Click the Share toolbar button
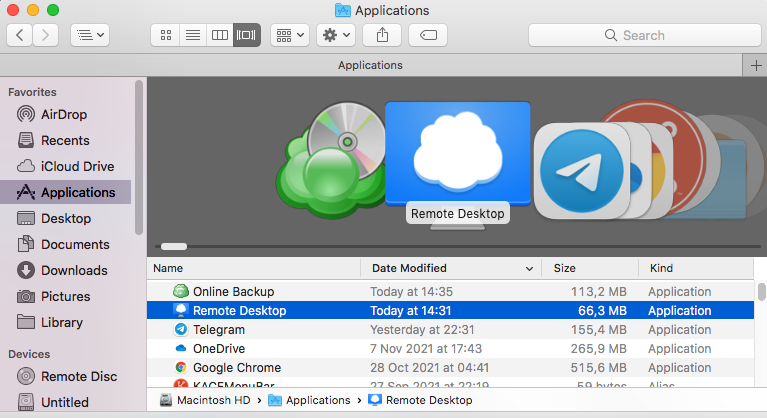Viewport: 767px width, 418px height. 382,35
